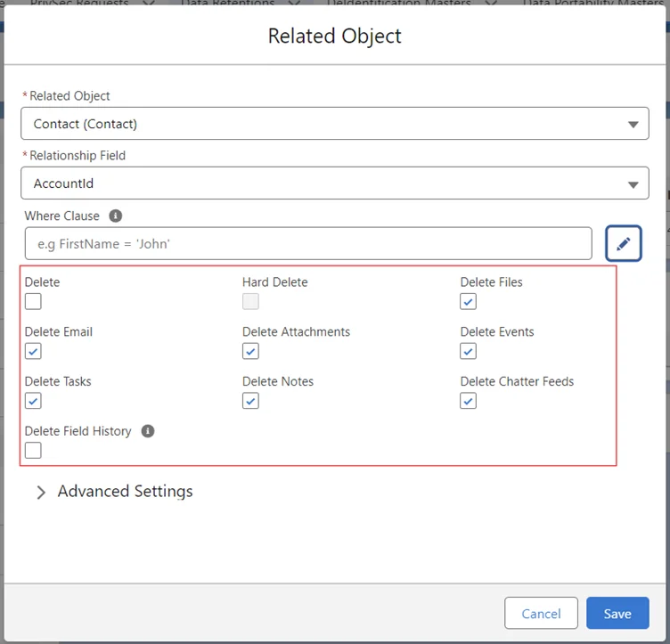Screen dimensions: 670x644
Task: Save the Related Object settings
Action: (617, 614)
